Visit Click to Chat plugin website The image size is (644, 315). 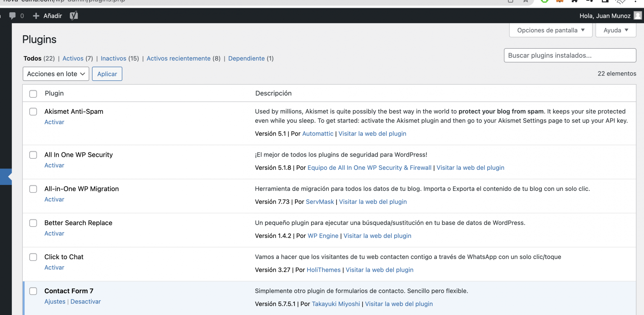380,270
